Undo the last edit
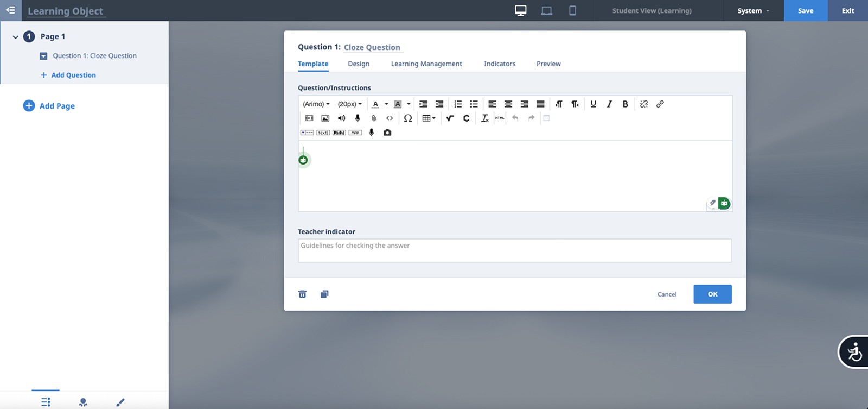 [x=515, y=118]
